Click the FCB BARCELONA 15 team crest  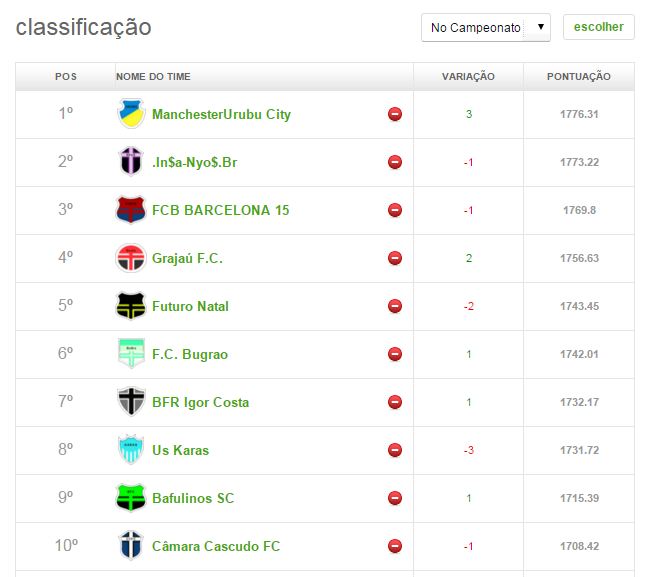click(x=131, y=210)
